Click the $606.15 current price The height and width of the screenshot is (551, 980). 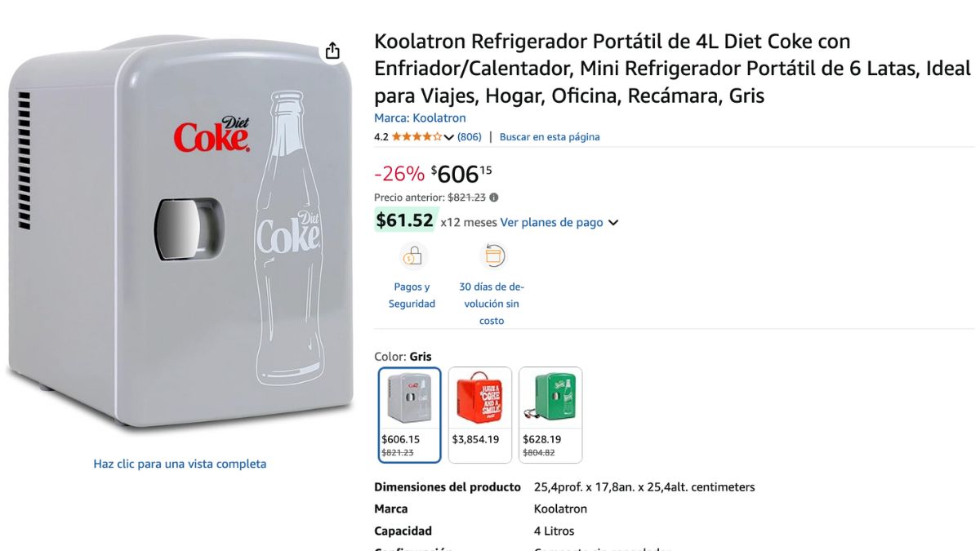(461, 173)
